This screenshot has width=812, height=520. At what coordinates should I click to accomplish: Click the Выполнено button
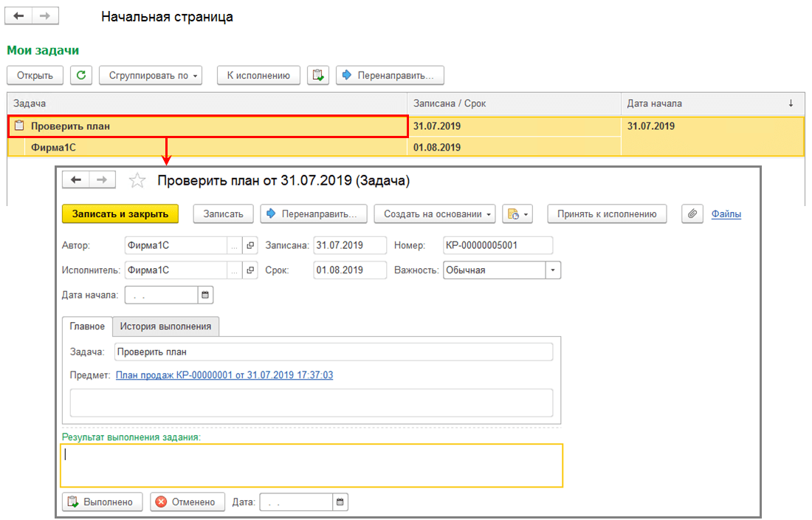[x=103, y=502]
